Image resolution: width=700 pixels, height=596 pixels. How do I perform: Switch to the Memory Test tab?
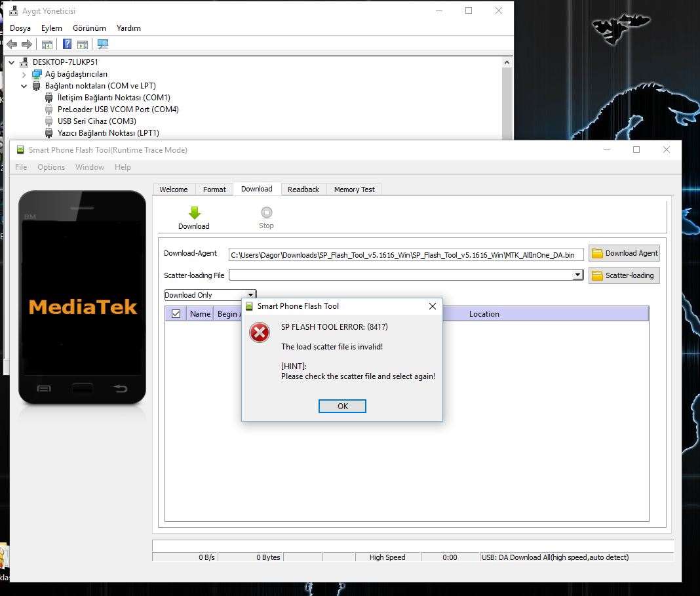click(355, 189)
